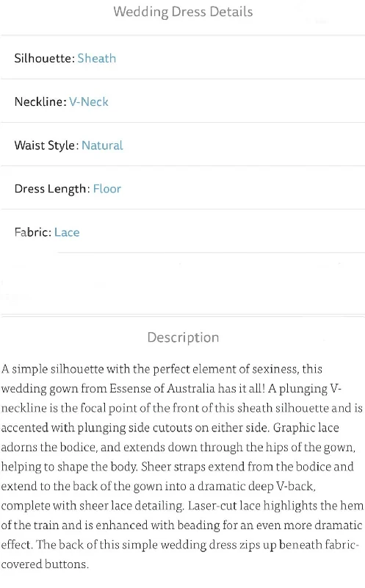The height and width of the screenshot is (588, 365).
Task: Select the Lace fabric link
Action: [x=67, y=232]
